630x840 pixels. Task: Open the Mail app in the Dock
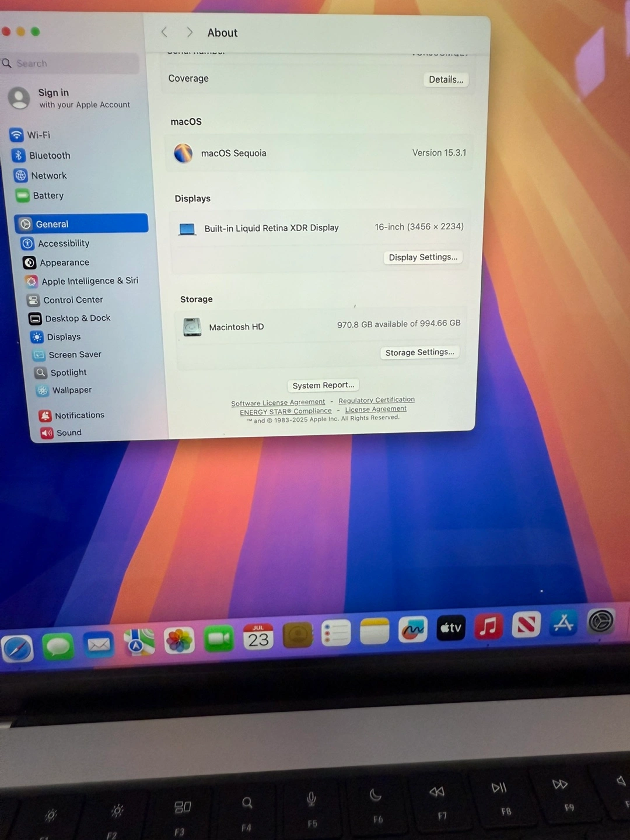pyautogui.click(x=99, y=645)
